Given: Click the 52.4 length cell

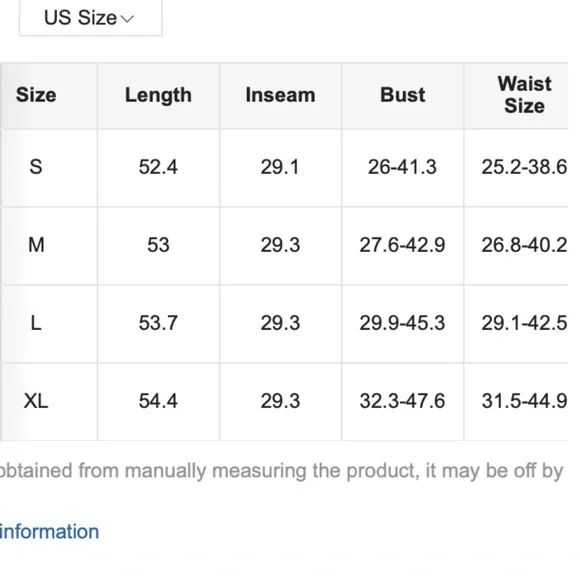Looking at the screenshot, I should click(x=158, y=167).
